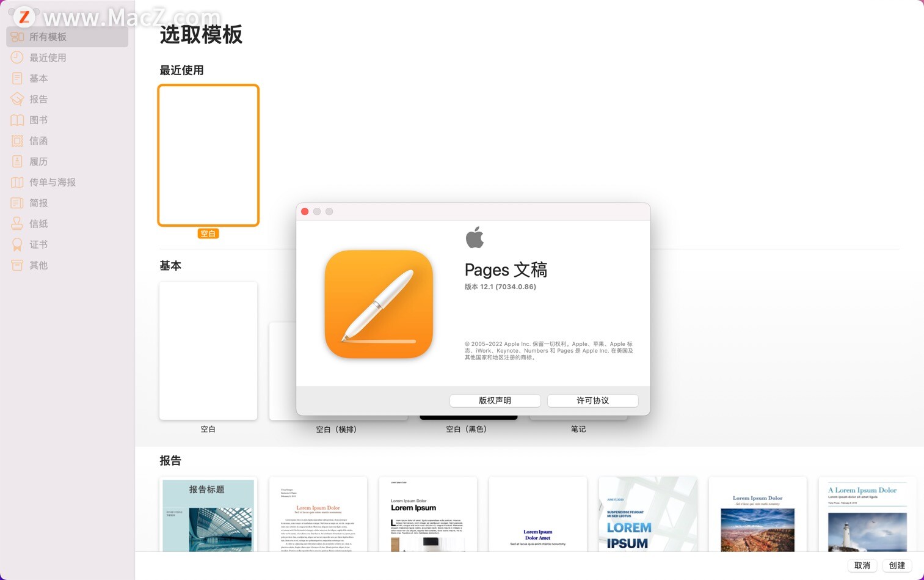Select the 信纸 stationery stamp icon
The width and height of the screenshot is (924, 580).
[x=17, y=224]
